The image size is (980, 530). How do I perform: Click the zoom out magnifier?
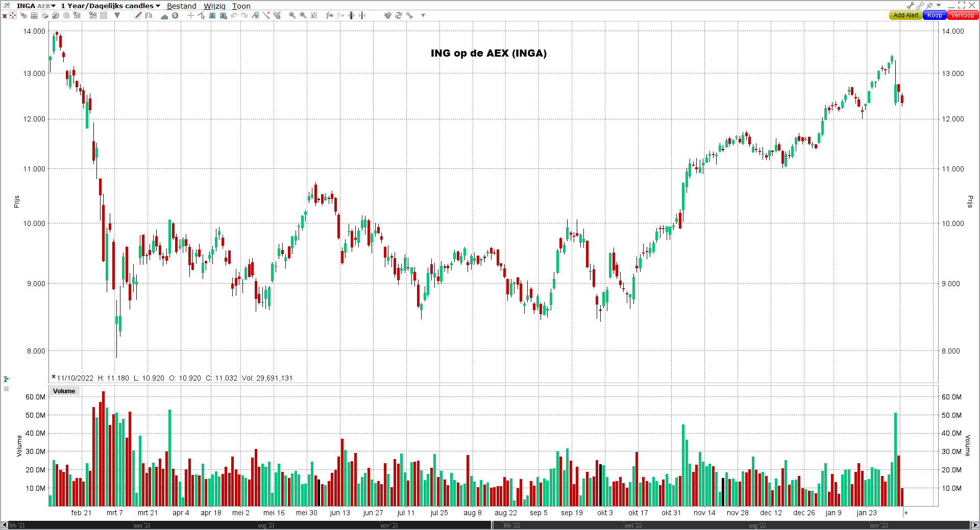point(303,15)
